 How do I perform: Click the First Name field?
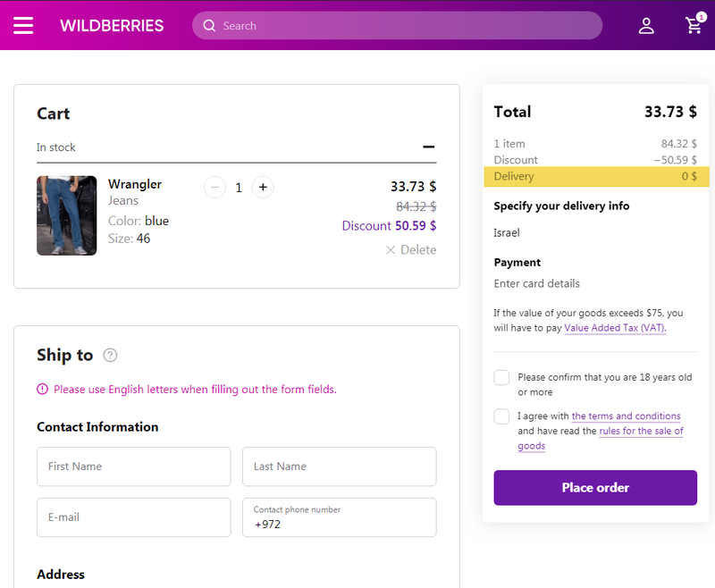click(134, 466)
